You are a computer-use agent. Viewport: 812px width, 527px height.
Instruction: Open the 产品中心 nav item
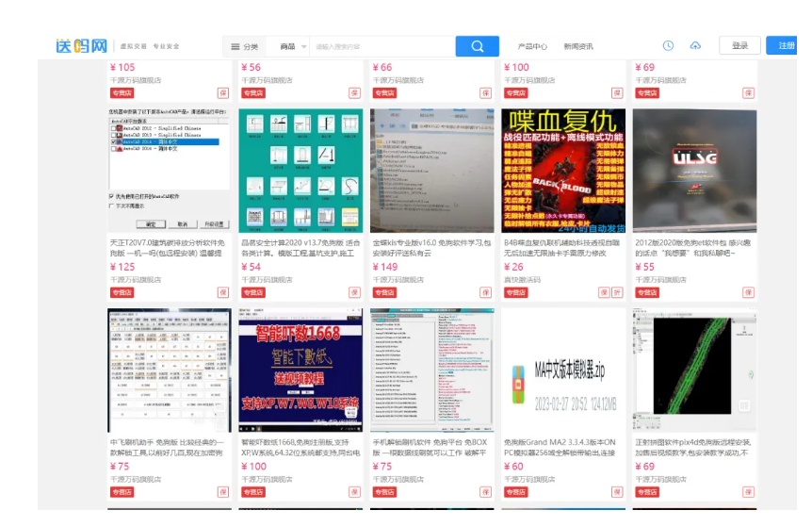[x=532, y=46]
